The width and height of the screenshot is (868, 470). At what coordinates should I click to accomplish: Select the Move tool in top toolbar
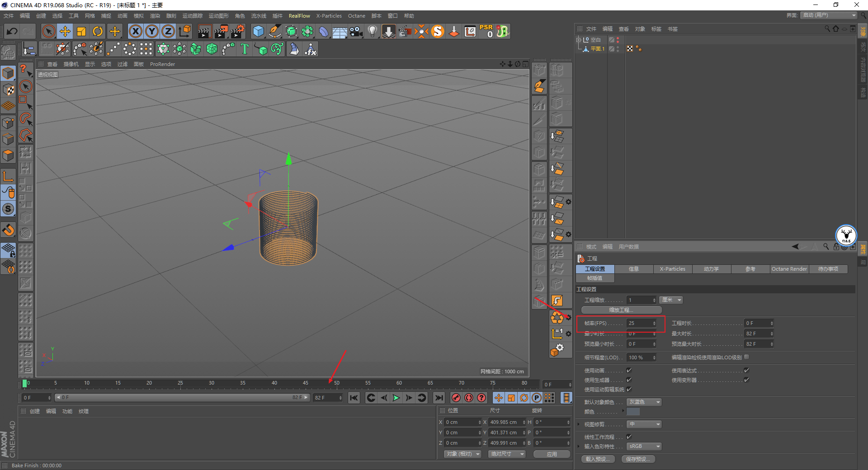click(65, 31)
